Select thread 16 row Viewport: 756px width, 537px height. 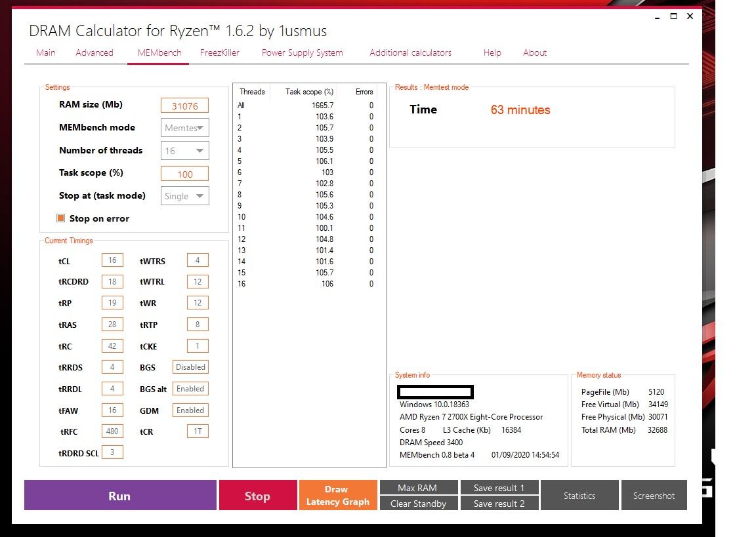click(x=306, y=284)
